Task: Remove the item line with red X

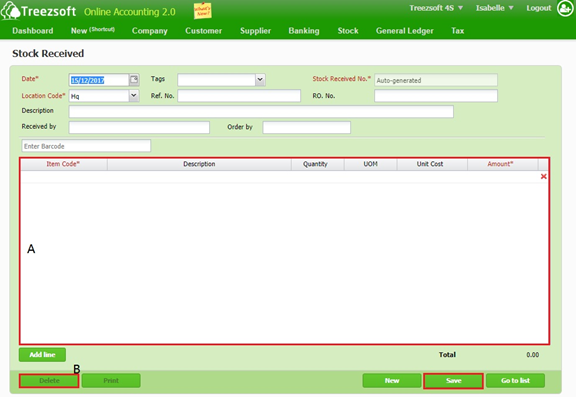Action: tap(543, 177)
